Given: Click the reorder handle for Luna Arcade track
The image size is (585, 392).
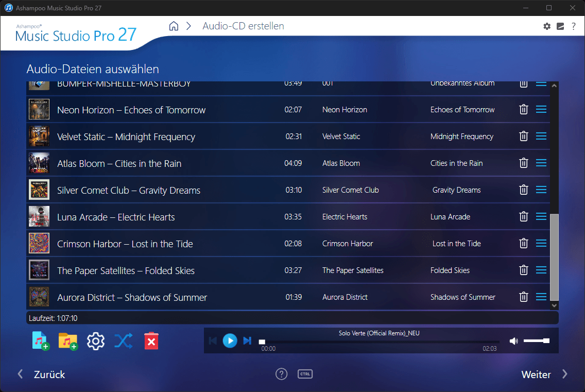Looking at the screenshot, I should click(541, 216).
